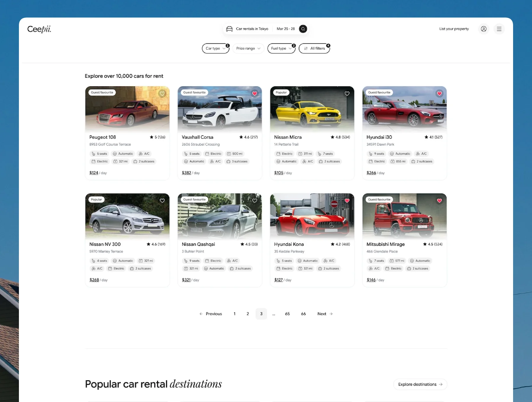Go to page 66
The width and height of the screenshot is (532, 402).
[303, 314]
